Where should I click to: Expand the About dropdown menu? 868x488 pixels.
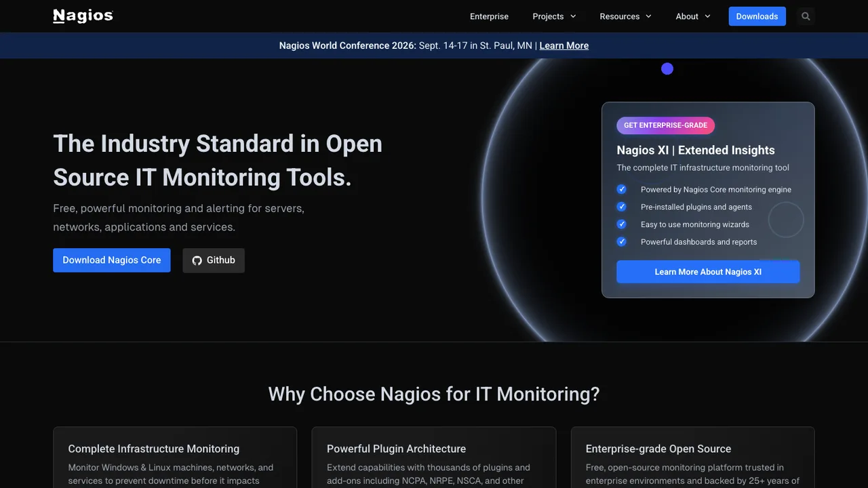tap(693, 16)
